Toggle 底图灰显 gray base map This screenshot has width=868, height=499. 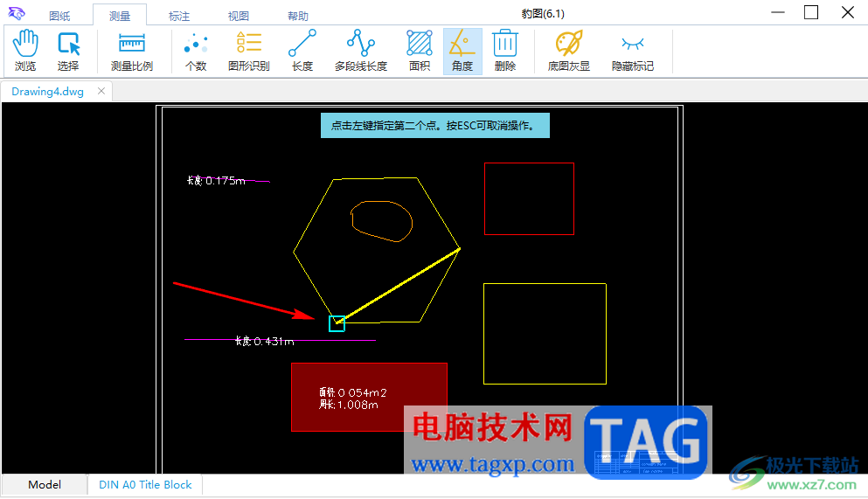pyautogui.click(x=568, y=51)
